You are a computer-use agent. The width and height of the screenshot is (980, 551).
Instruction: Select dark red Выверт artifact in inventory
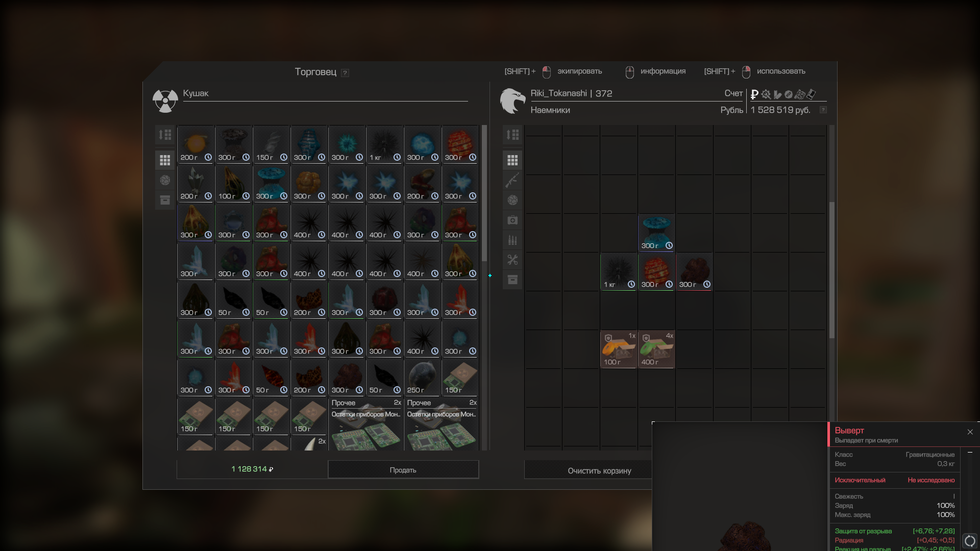click(x=694, y=272)
